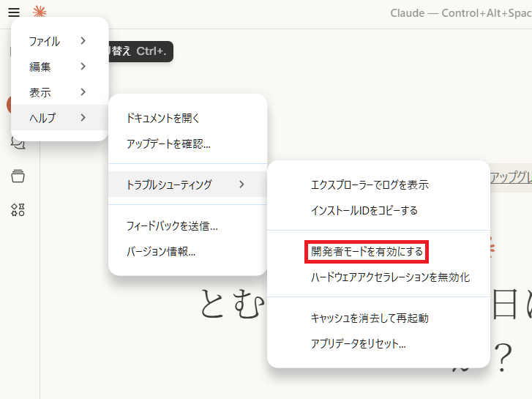Click the chat bubbles icon in the sidebar
The height and width of the screenshot is (399, 532).
(x=18, y=143)
